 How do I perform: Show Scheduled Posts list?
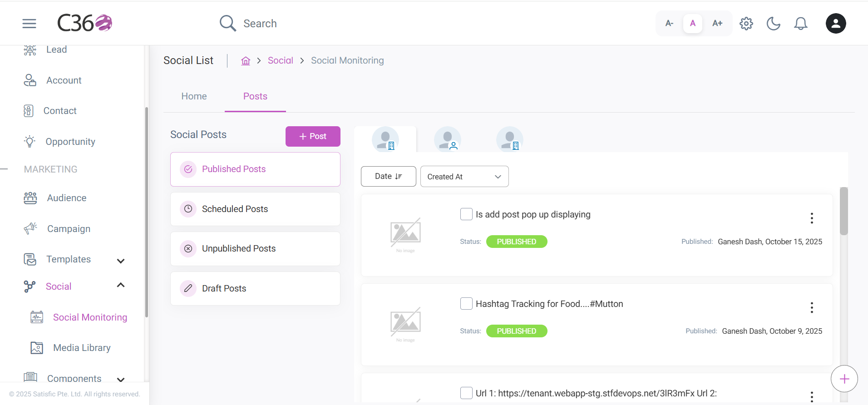click(255, 209)
